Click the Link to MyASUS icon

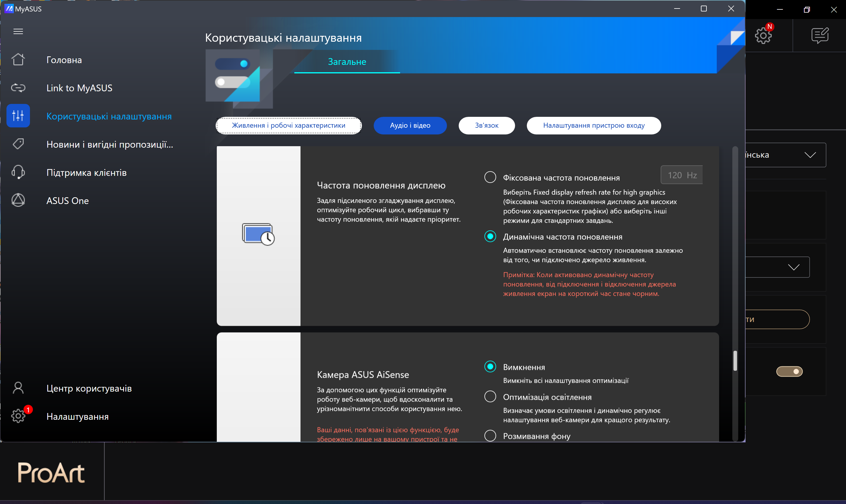18,88
